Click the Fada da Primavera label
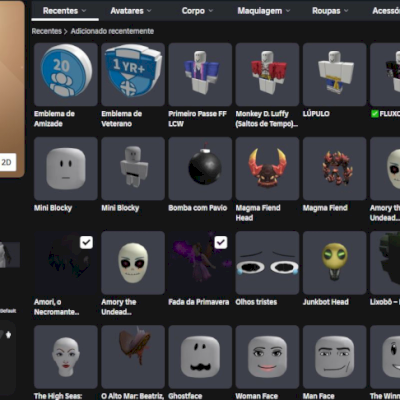Viewport: 400px width, 400px height. pos(199,302)
